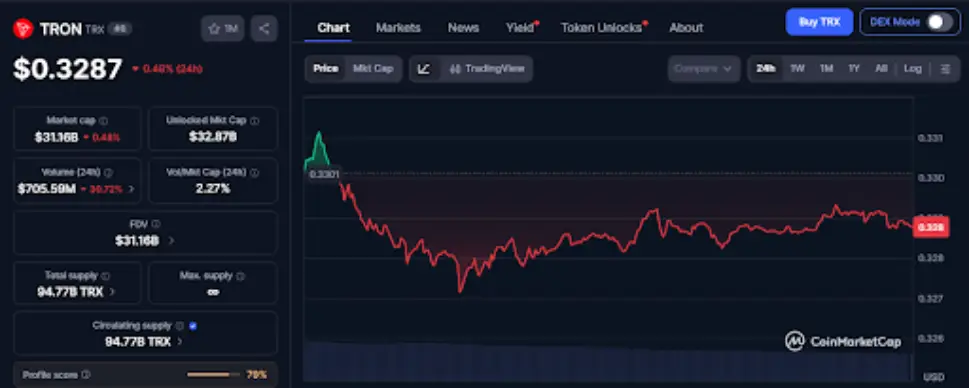The width and height of the screenshot is (969, 388).
Task: Click the share icon button
Action: tap(264, 28)
